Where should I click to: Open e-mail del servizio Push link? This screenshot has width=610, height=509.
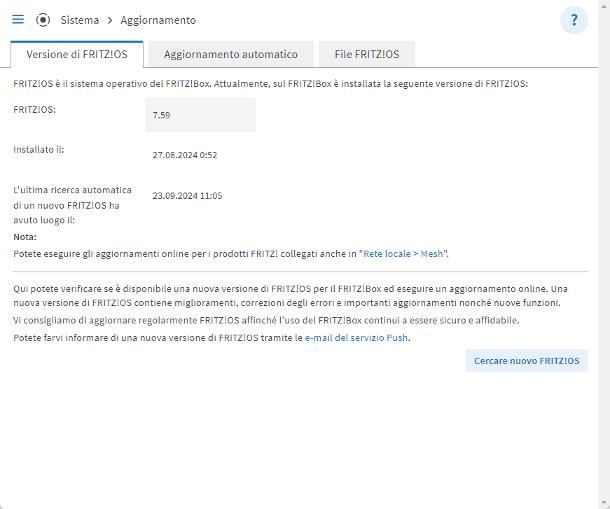(x=356, y=338)
